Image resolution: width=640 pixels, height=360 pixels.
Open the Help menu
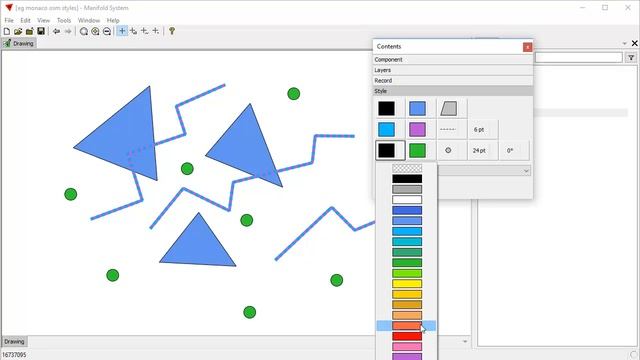[x=113, y=20]
